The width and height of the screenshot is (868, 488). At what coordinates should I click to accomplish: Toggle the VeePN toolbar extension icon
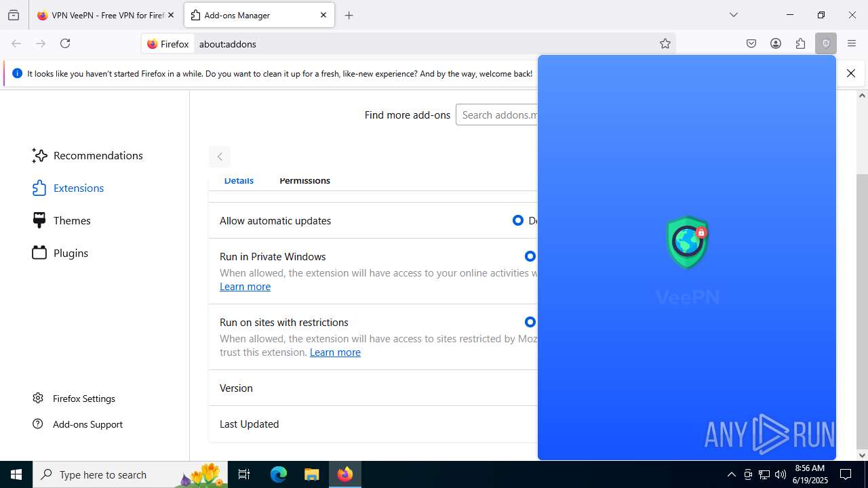826,43
